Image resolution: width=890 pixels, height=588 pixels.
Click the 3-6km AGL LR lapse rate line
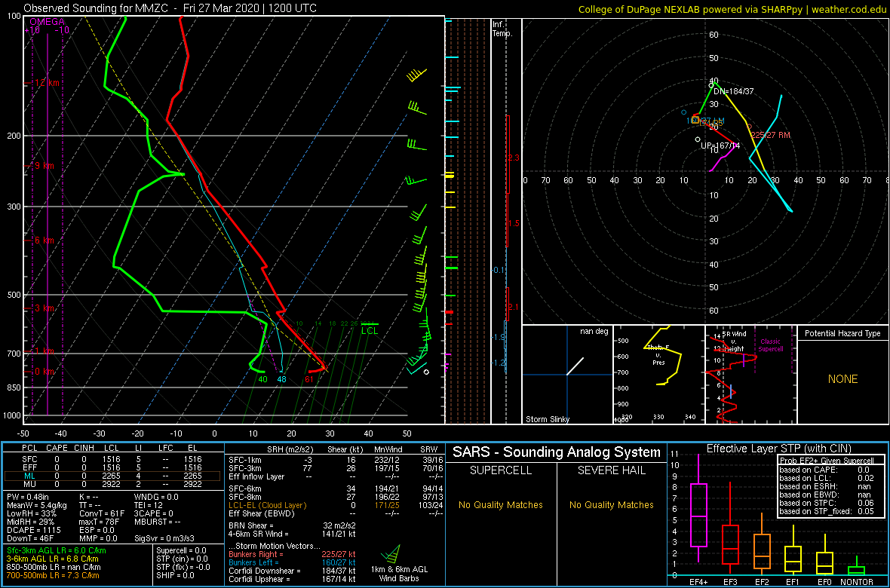(54, 559)
